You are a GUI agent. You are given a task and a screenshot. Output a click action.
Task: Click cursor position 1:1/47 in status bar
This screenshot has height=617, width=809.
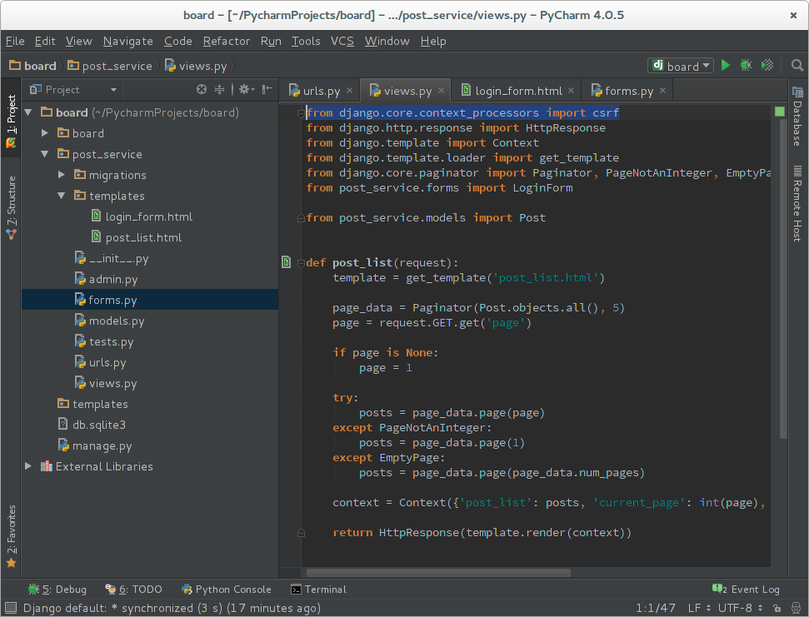tap(655, 608)
